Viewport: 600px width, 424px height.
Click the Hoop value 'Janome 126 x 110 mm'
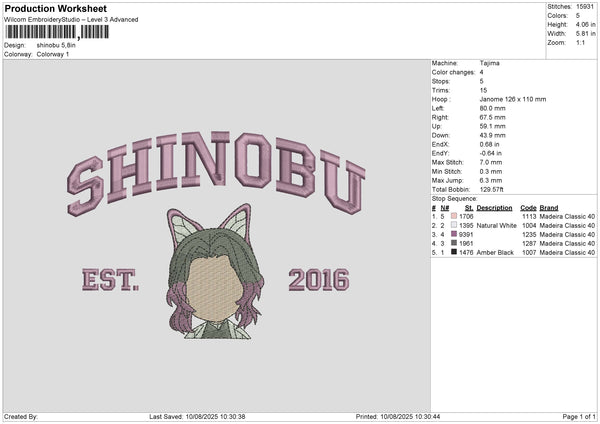click(513, 99)
